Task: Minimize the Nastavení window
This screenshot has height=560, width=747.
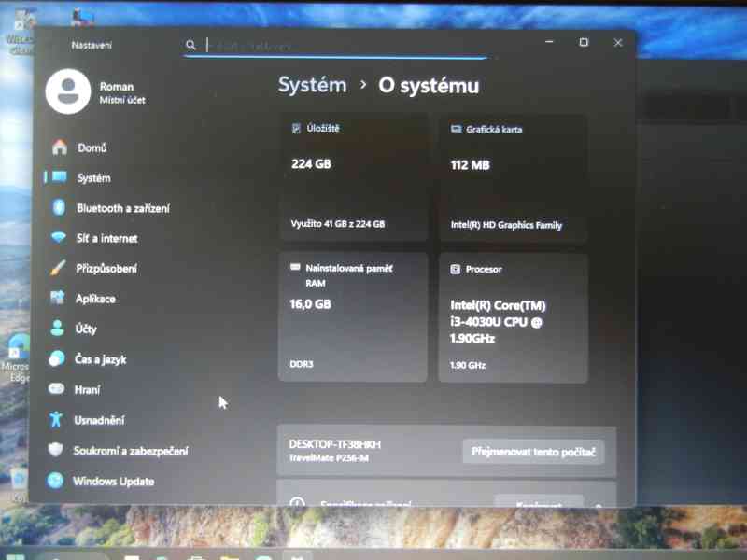Action: pyautogui.click(x=549, y=42)
